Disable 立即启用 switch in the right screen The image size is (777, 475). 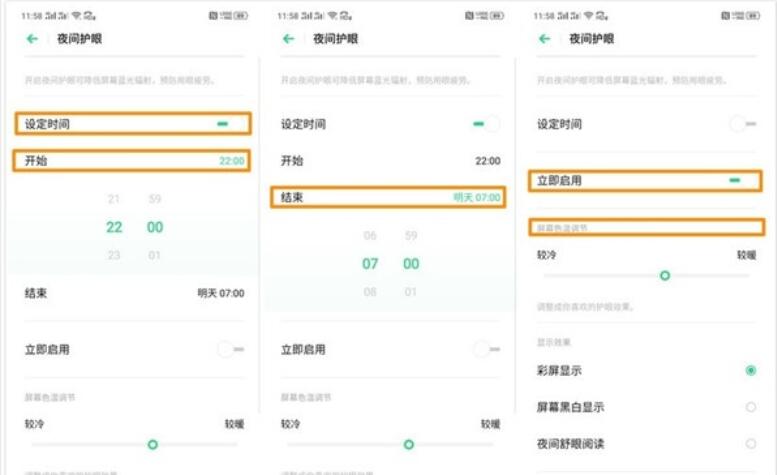click(x=743, y=181)
